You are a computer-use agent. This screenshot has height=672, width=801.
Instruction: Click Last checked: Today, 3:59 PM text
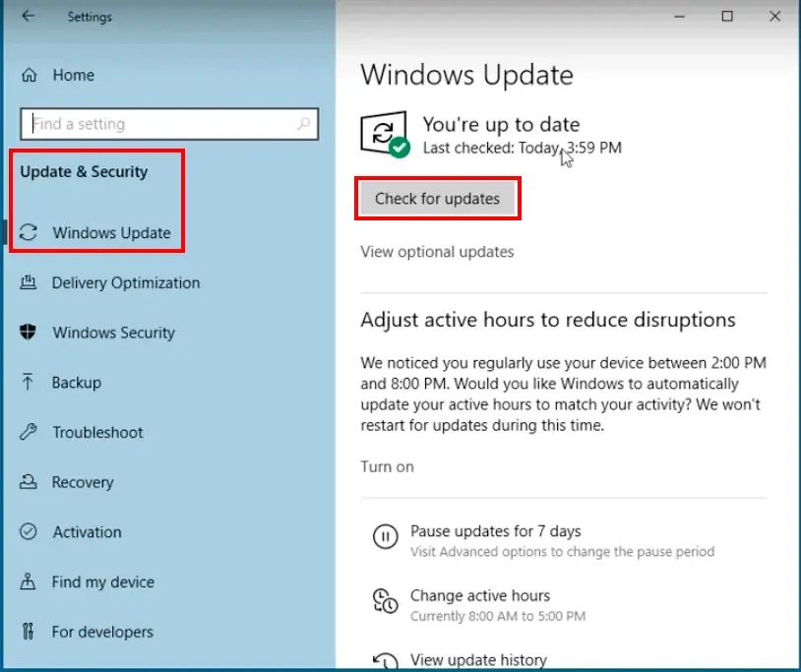pos(523,148)
